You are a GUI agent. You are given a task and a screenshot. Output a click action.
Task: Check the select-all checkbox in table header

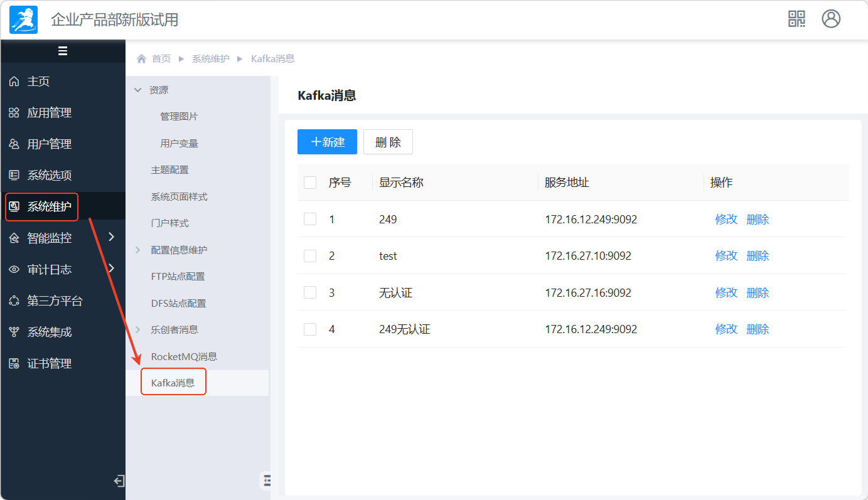point(310,183)
